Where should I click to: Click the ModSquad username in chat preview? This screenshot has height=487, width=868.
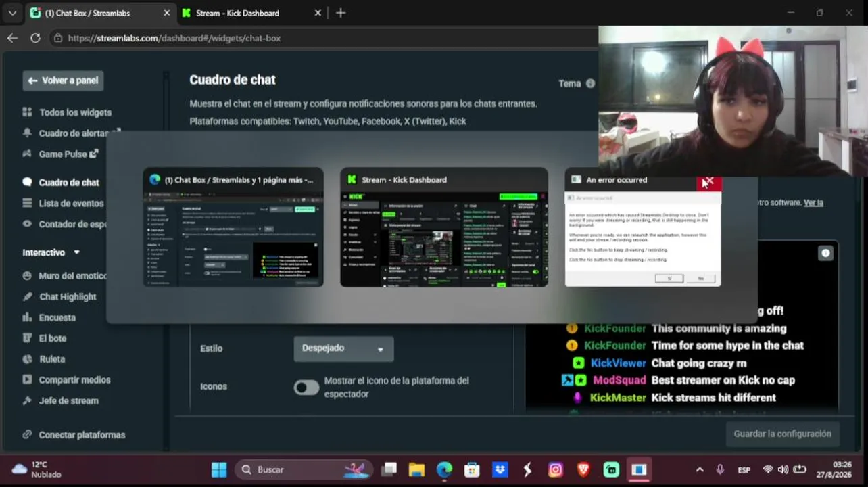click(619, 380)
